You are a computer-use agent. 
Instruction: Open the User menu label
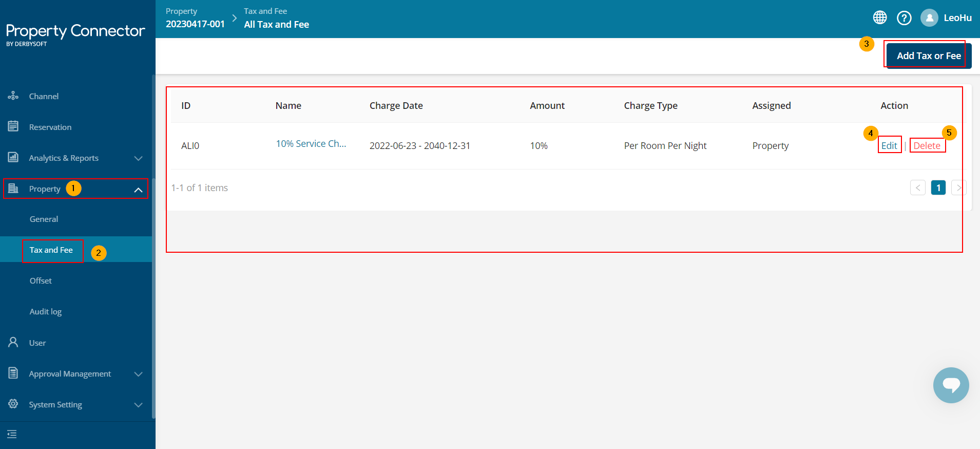pos(37,343)
